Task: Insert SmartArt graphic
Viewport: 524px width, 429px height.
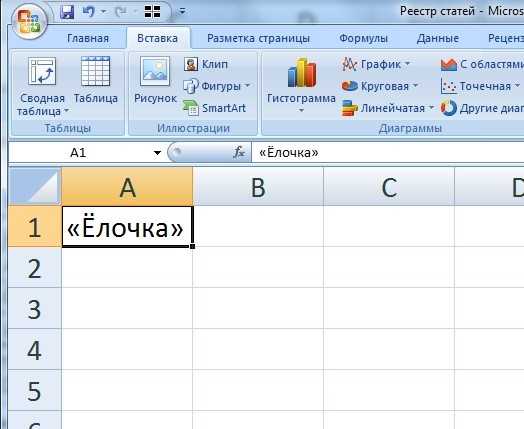Action: 214,108
